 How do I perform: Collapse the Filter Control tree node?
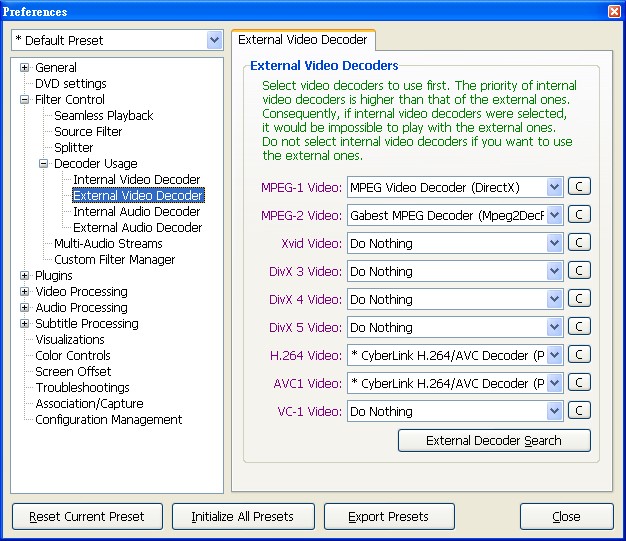click(25, 100)
